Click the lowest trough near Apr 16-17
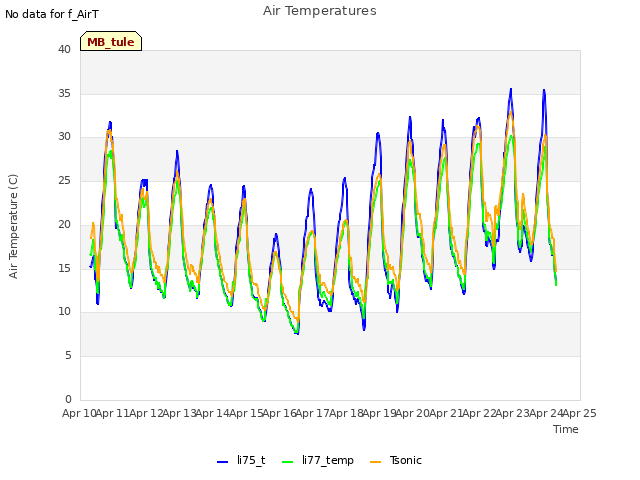Image resolution: width=640 pixels, height=480 pixels. coord(298,333)
